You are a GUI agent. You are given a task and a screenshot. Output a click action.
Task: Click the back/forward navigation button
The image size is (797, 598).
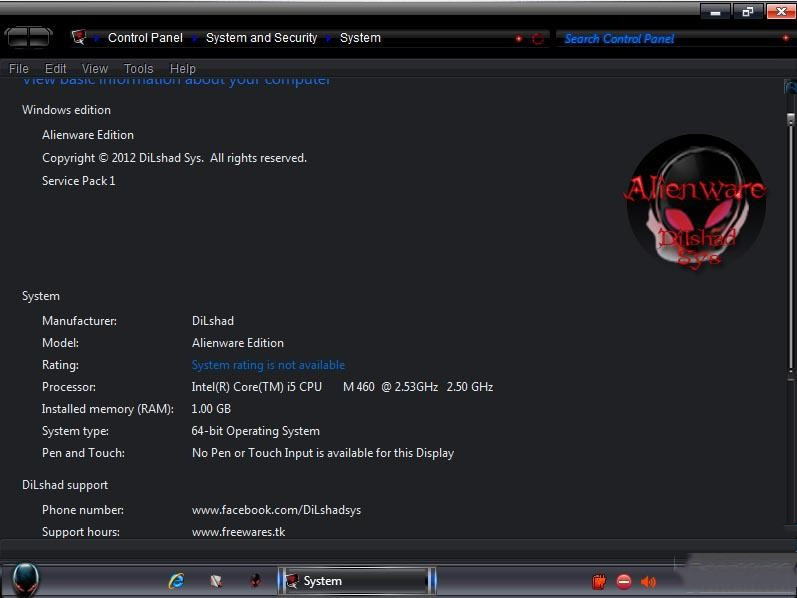pos(28,38)
